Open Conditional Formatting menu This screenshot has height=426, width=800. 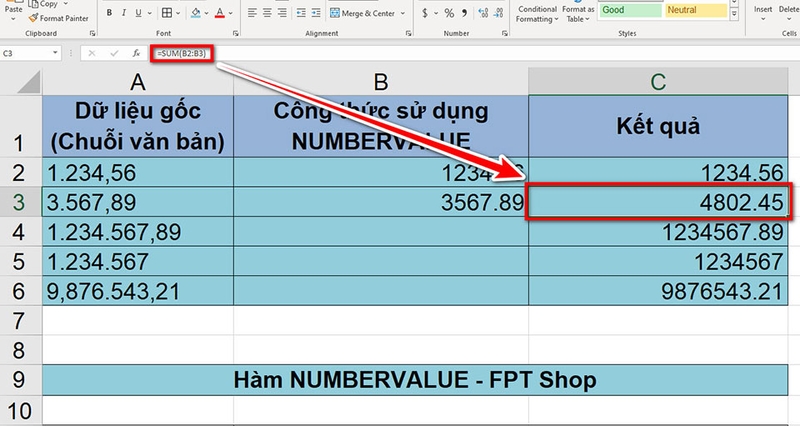pos(537,14)
